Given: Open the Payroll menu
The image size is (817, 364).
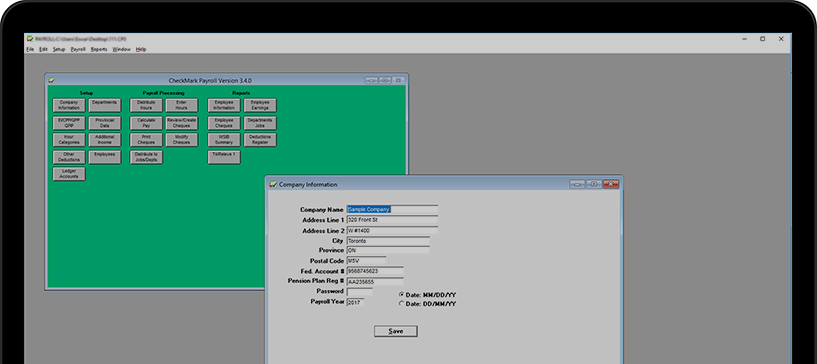Looking at the screenshot, I should point(78,49).
